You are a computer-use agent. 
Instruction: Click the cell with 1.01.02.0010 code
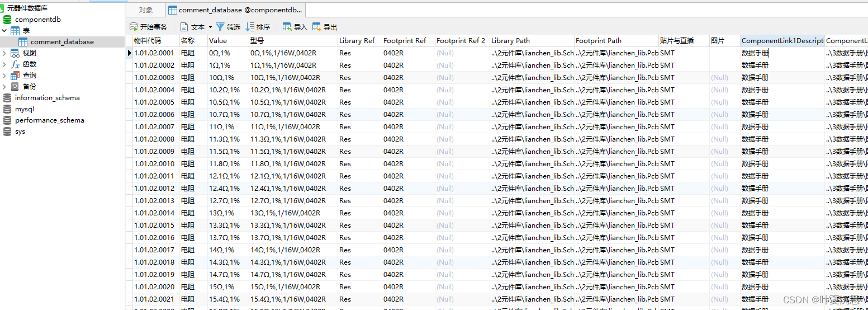point(154,164)
